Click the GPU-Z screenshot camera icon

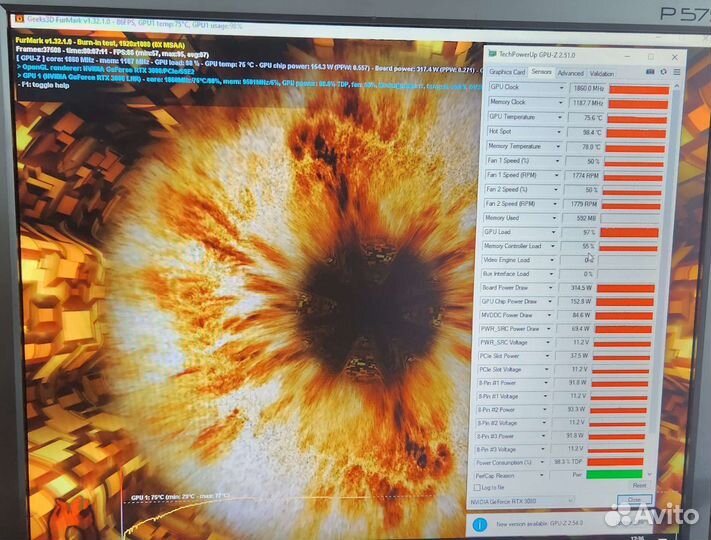(650, 72)
